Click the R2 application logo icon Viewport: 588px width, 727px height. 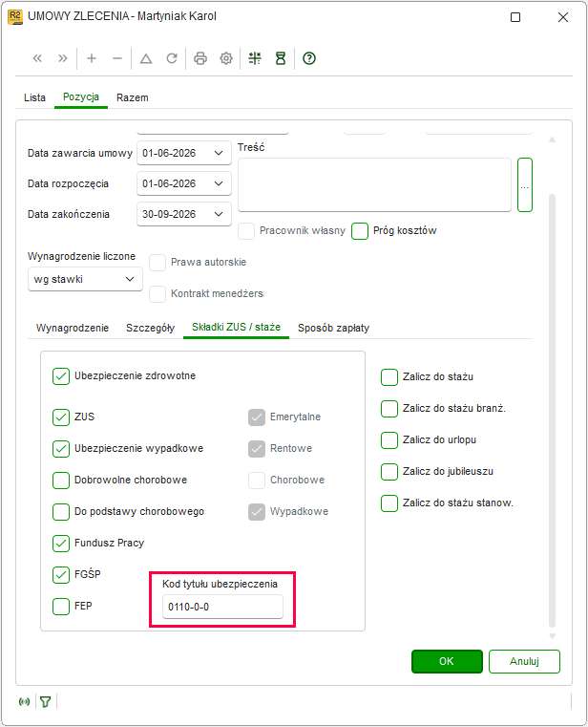(x=15, y=16)
